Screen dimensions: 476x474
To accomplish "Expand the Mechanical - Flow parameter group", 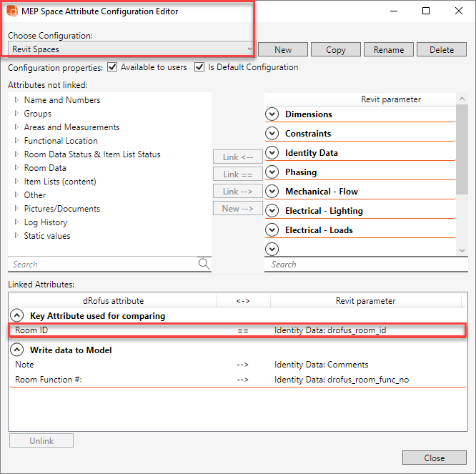I will pyautogui.click(x=272, y=192).
